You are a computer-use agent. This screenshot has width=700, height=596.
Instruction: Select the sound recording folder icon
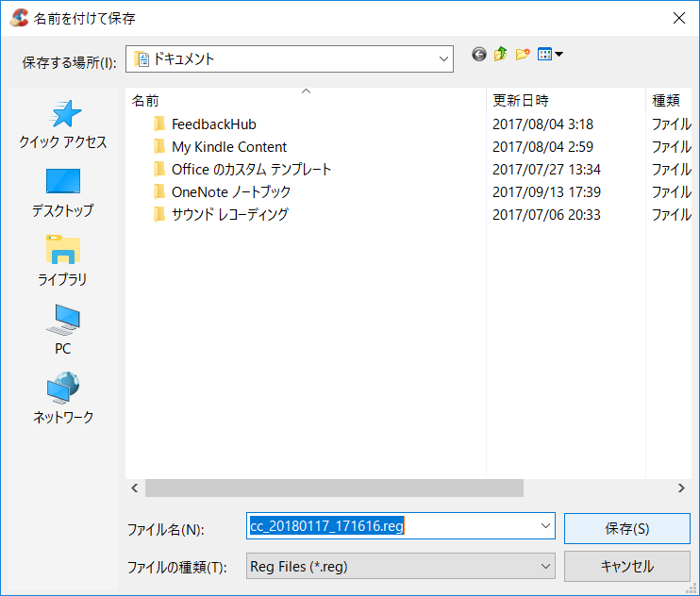[x=159, y=215]
